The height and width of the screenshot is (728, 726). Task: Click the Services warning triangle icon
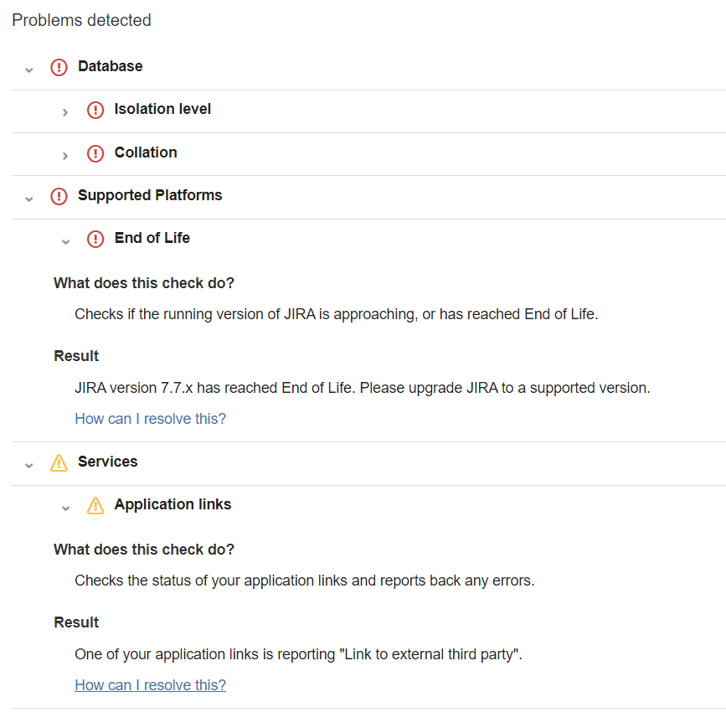pos(59,463)
